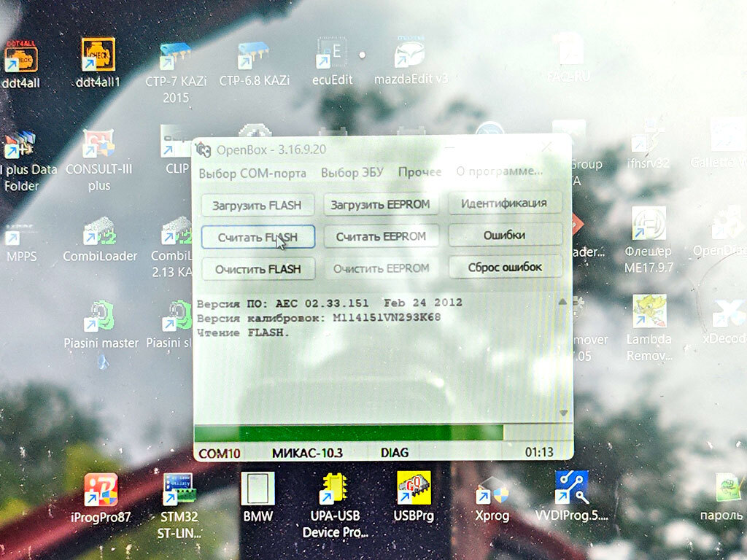Viewport: 747px width, 560px height.
Task: Click the Сброс ошибок button
Action: (505, 267)
